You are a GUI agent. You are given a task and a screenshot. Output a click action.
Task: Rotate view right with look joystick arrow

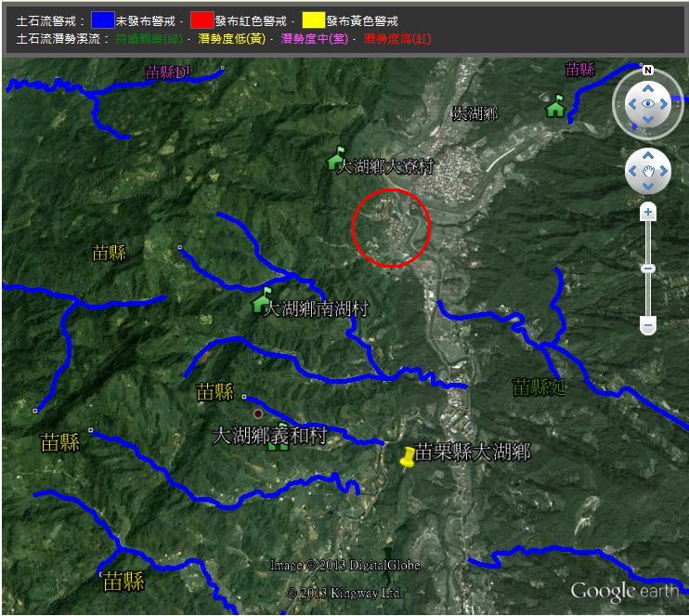(665, 104)
